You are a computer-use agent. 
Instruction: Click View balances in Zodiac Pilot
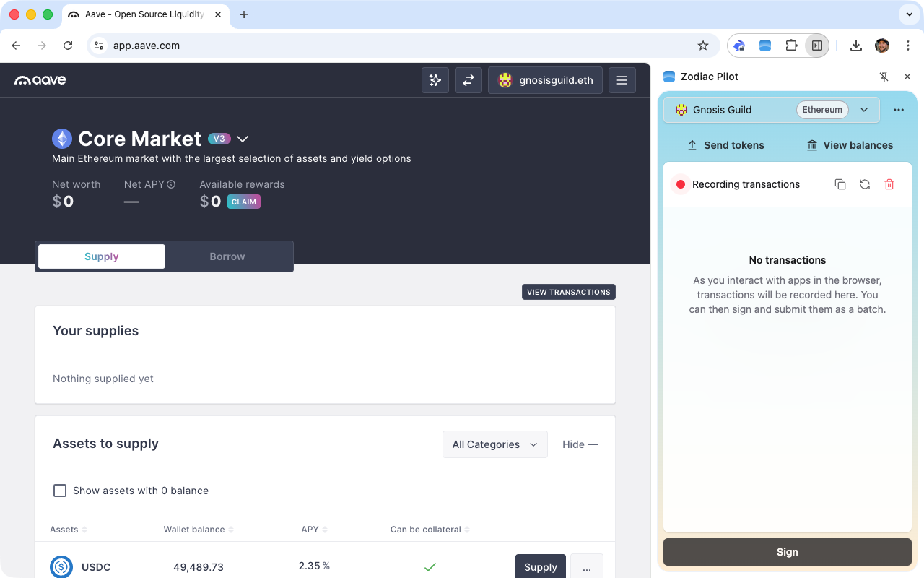click(850, 145)
